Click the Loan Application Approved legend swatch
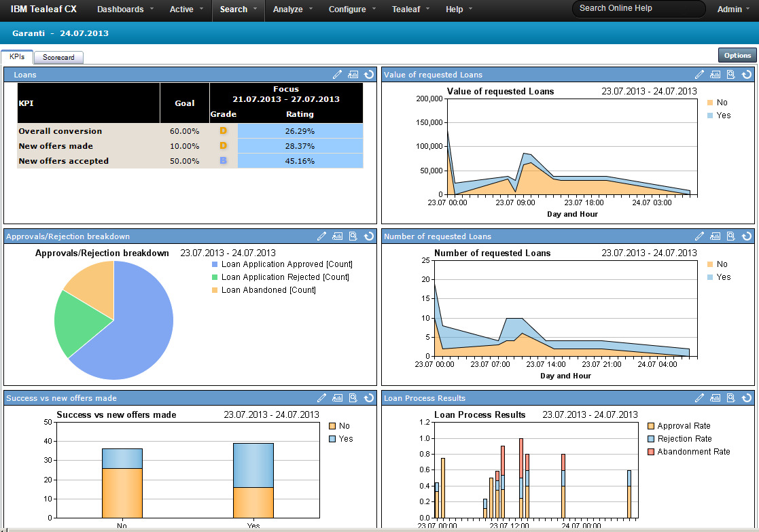The image size is (759, 532). pos(215,264)
